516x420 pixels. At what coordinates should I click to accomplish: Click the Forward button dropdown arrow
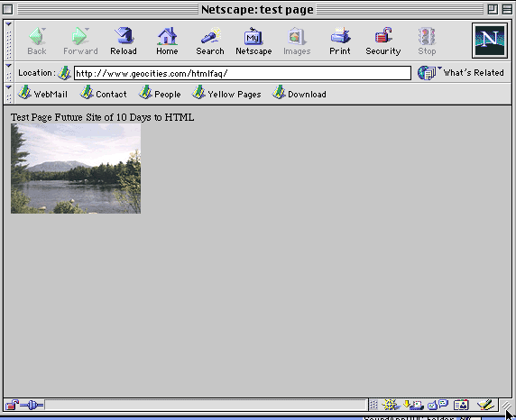[87, 29]
